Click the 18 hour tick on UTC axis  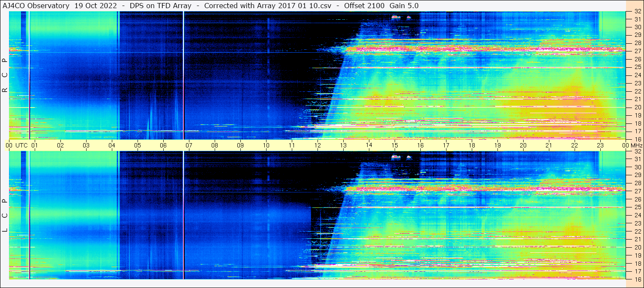point(472,145)
